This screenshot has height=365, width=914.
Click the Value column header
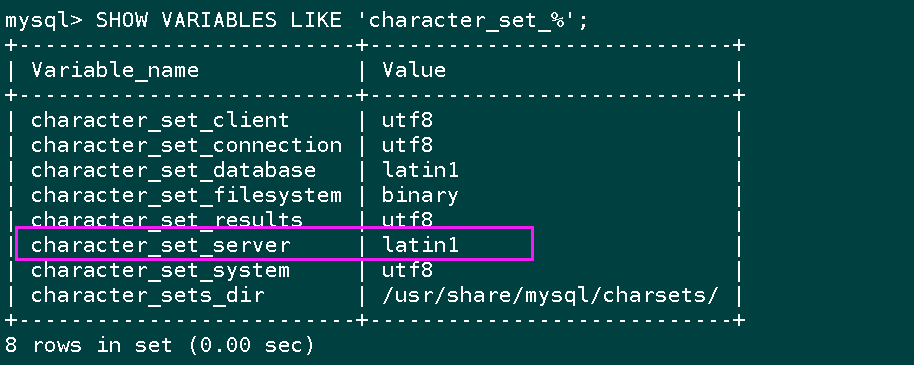point(414,70)
